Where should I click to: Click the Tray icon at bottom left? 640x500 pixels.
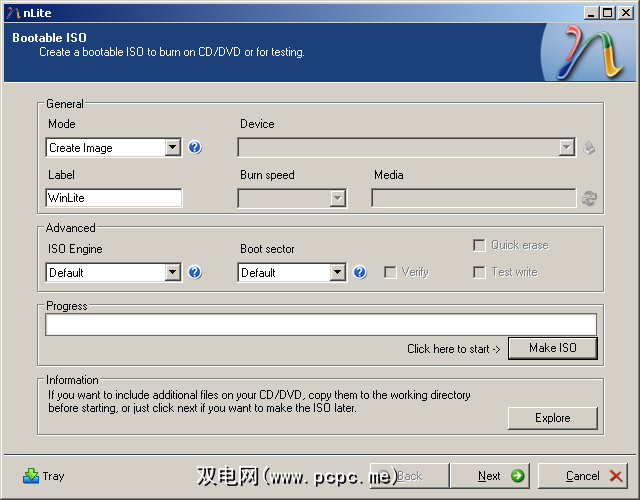tap(31, 476)
